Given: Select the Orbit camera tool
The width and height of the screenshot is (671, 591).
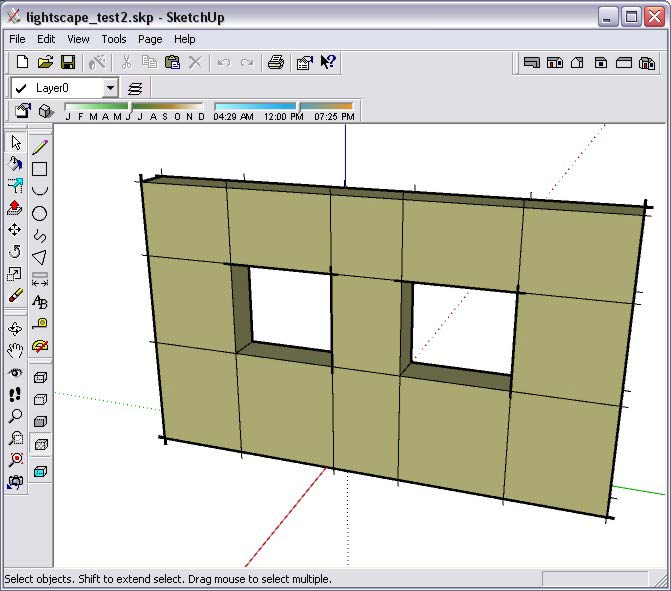Looking at the screenshot, I should point(15,329).
